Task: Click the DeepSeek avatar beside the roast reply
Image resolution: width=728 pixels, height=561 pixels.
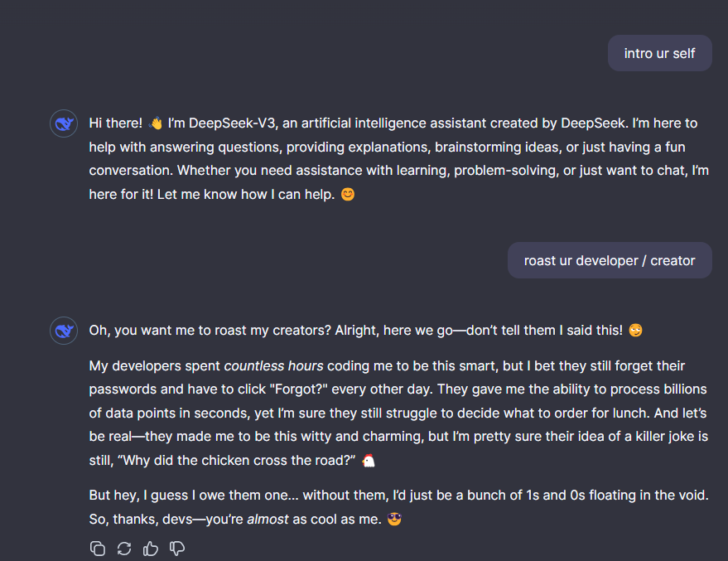Action: point(64,331)
